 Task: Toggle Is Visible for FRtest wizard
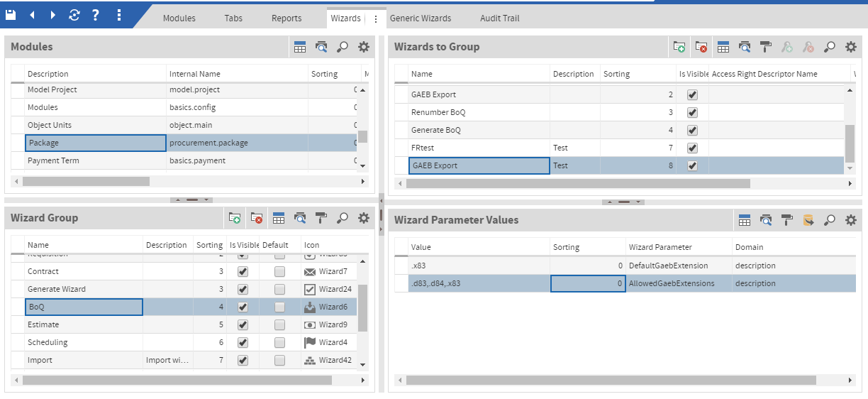pos(693,148)
